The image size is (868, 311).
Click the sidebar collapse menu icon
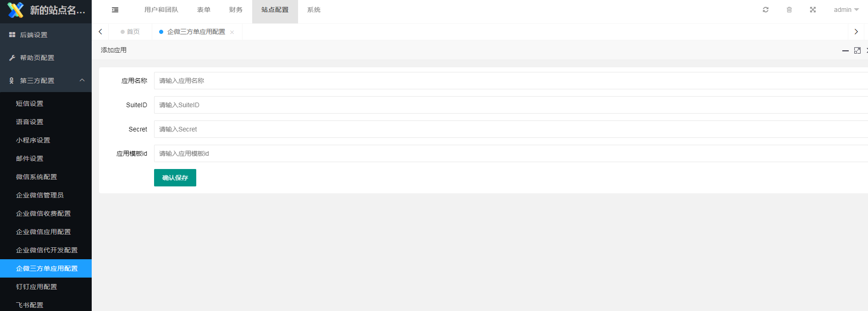115,10
